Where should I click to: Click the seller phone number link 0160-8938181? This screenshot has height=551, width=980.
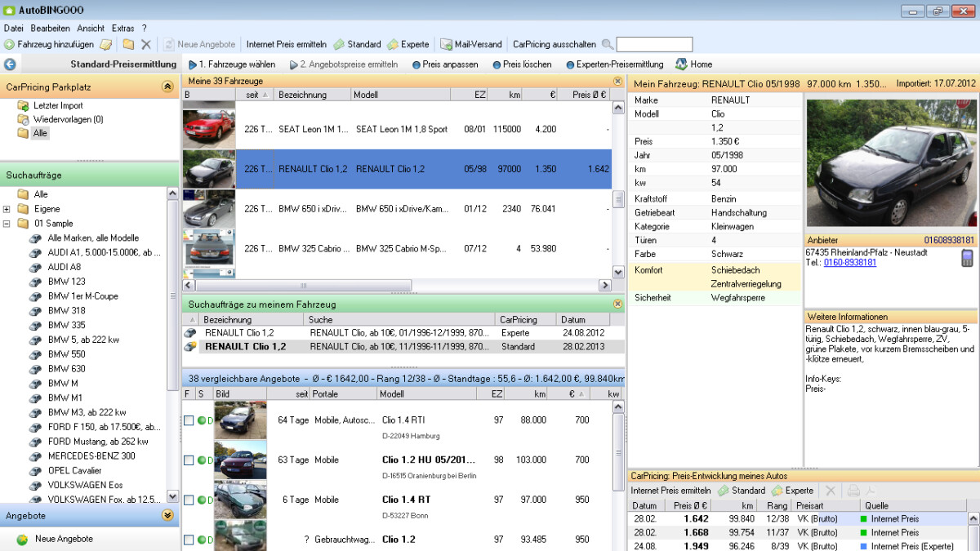click(x=849, y=263)
